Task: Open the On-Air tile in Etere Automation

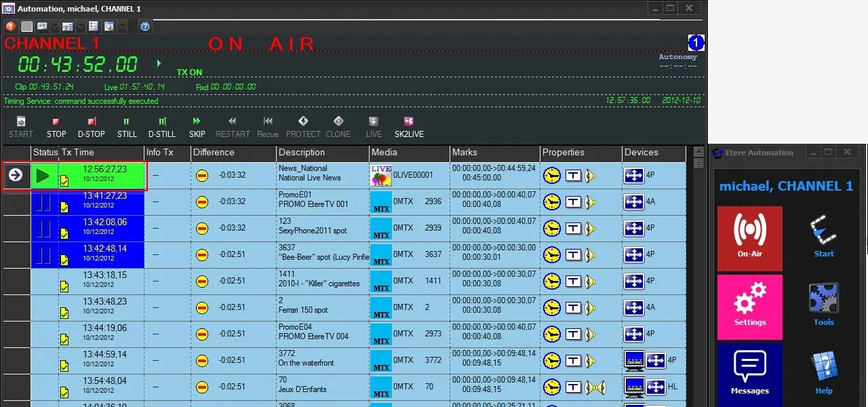Action: pyautogui.click(x=749, y=238)
